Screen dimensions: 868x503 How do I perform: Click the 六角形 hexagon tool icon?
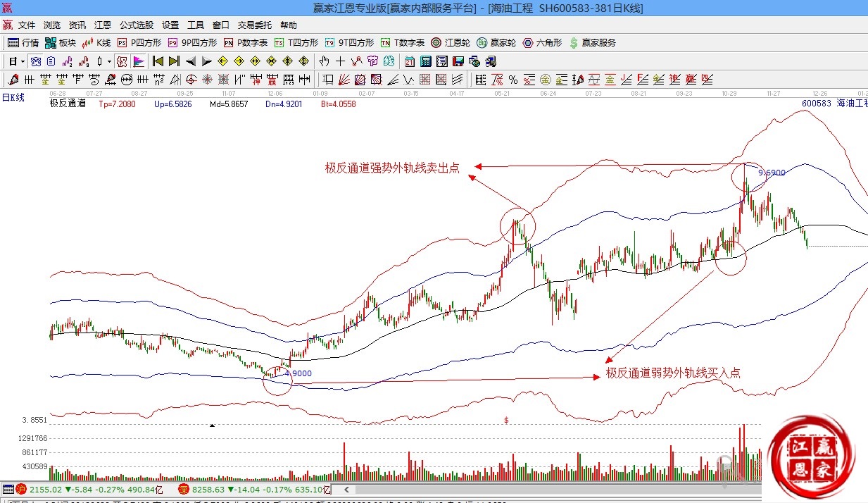click(x=542, y=43)
